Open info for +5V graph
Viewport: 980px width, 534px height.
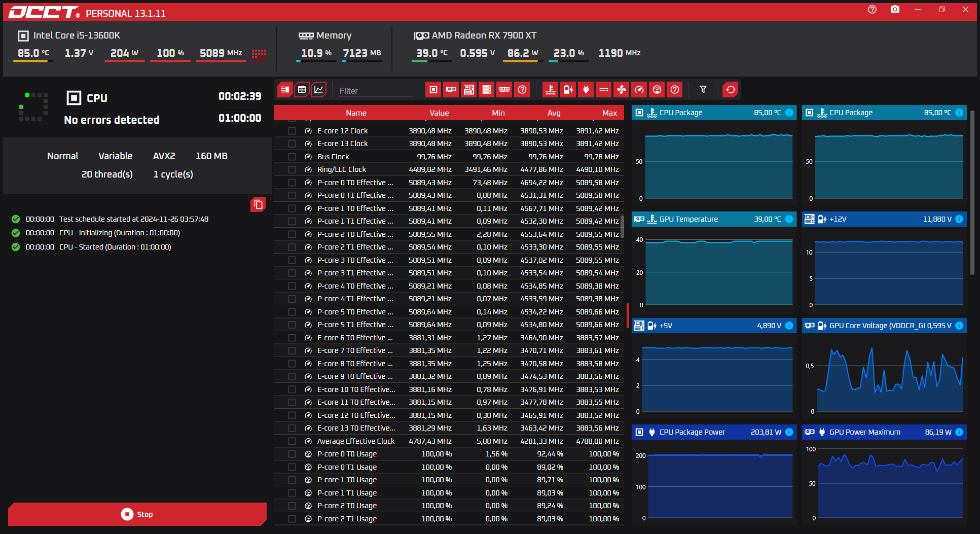(x=789, y=326)
